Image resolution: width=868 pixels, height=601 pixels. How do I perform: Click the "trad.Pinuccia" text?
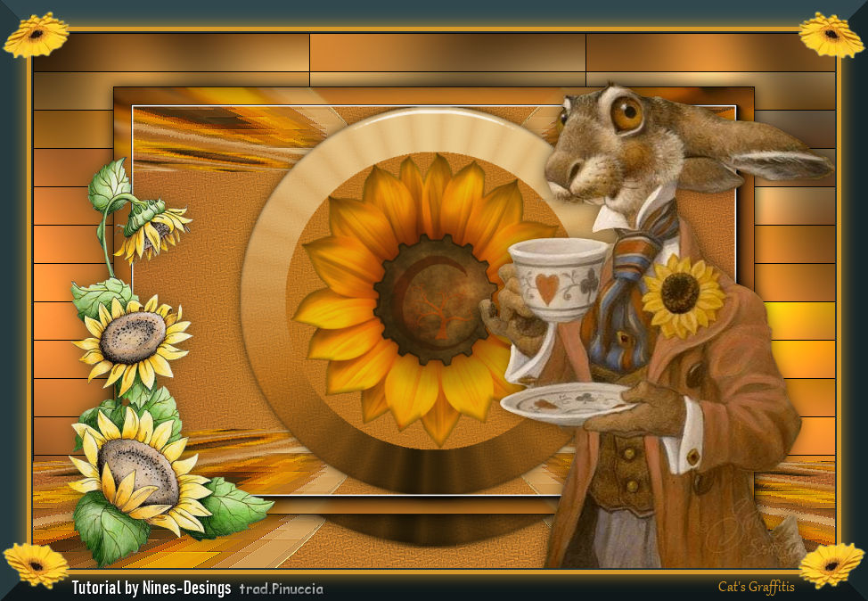point(282,589)
